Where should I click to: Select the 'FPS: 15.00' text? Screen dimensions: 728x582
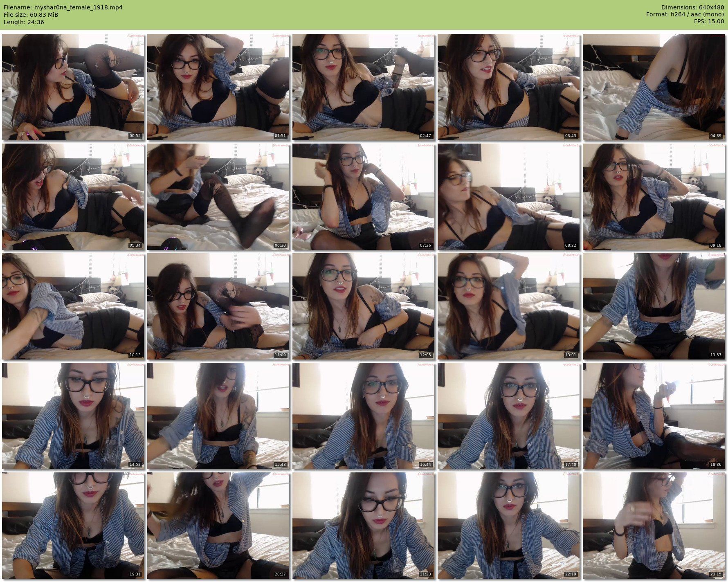pyautogui.click(x=709, y=22)
